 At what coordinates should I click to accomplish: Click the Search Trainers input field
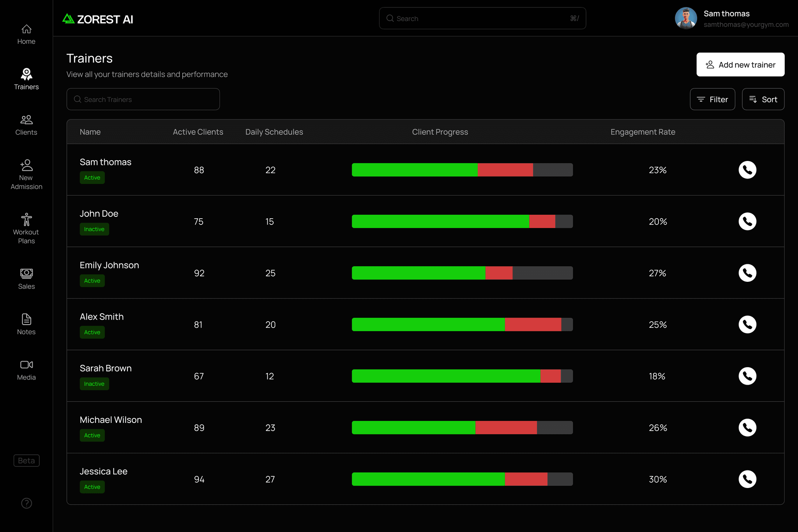(x=143, y=99)
